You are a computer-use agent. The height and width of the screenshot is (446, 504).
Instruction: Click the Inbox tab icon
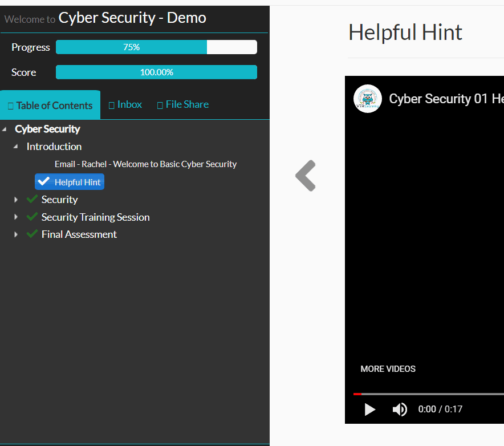(112, 106)
